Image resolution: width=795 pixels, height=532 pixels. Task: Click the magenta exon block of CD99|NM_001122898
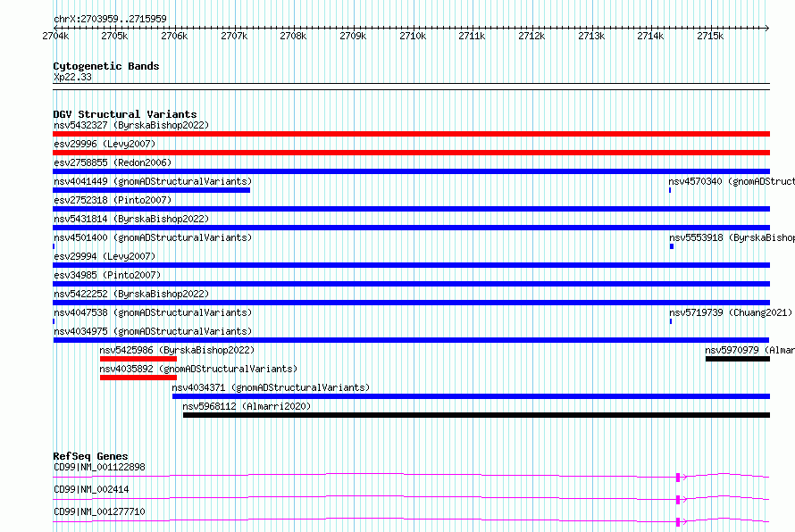[678, 478]
